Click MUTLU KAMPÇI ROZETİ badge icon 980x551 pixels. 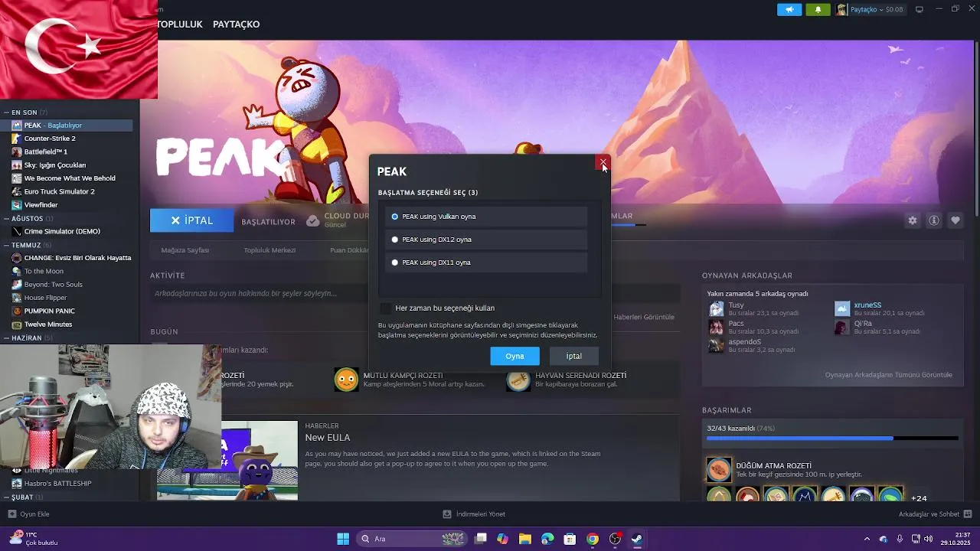click(346, 380)
